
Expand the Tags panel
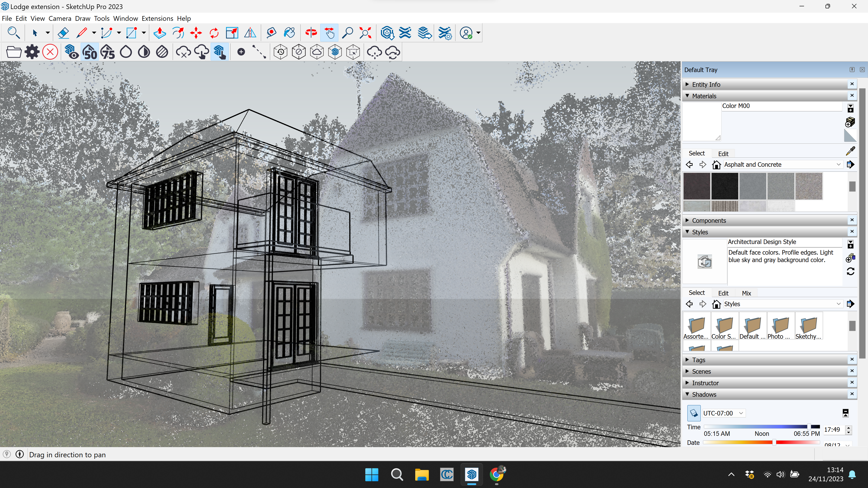click(x=698, y=360)
